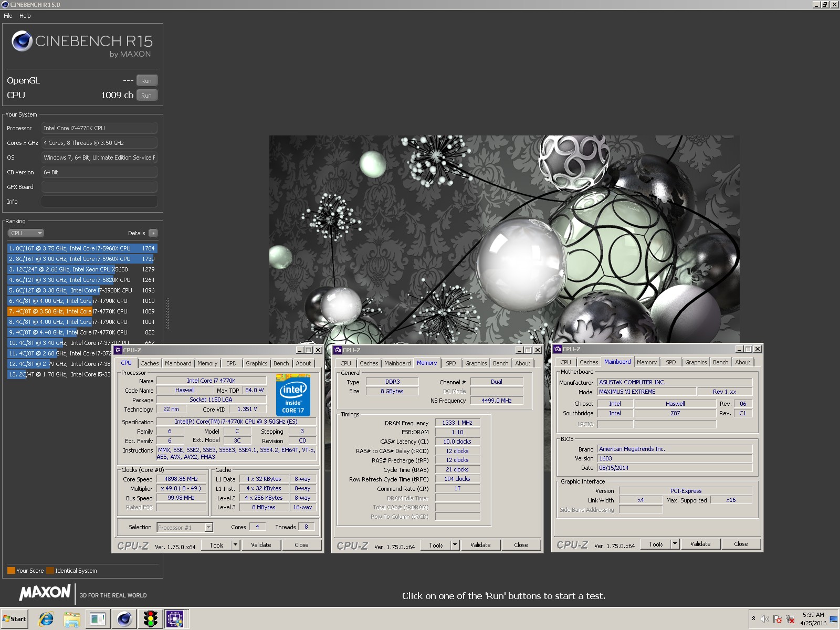
Task: Open the CPU ranking type dropdown
Action: coord(26,233)
